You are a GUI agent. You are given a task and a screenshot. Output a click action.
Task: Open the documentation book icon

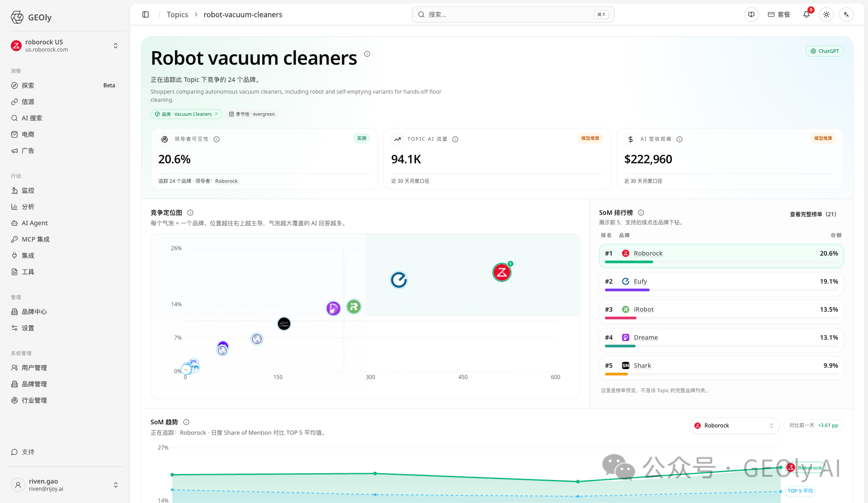click(751, 14)
